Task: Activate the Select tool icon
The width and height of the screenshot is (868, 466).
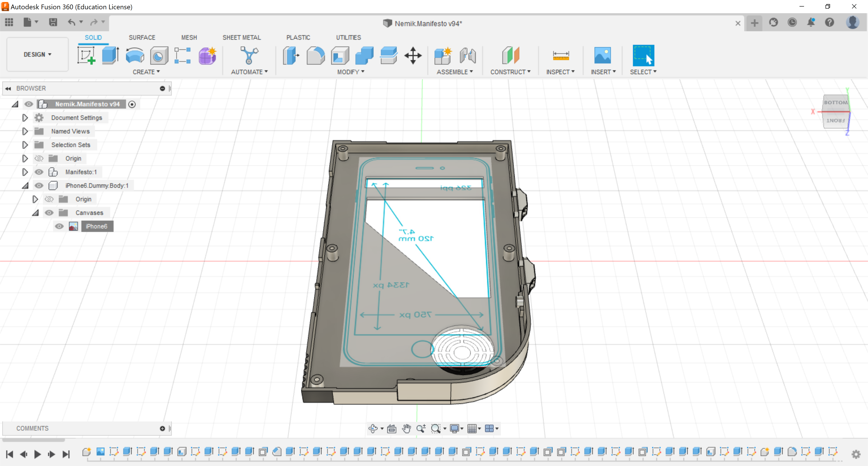Action: click(643, 56)
